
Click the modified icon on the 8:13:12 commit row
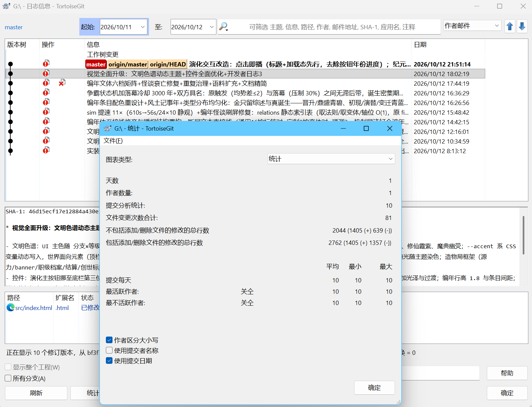click(46, 150)
